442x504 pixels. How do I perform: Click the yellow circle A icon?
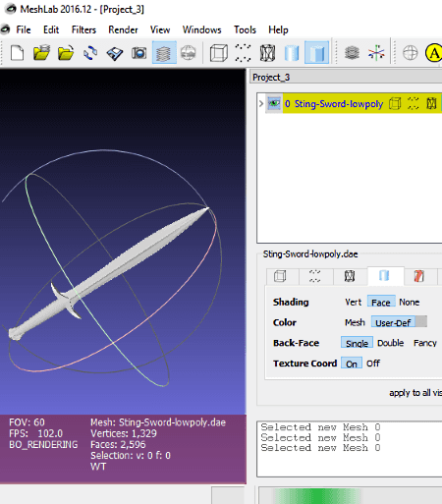point(433,53)
